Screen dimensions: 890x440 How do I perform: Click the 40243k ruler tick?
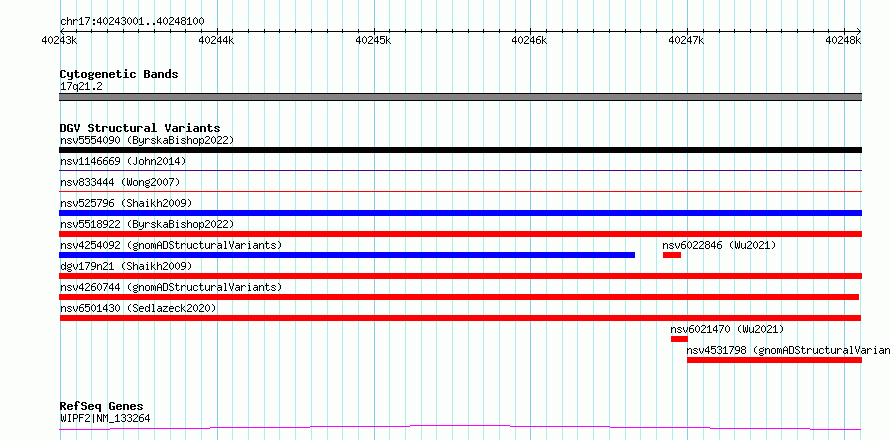pyautogui.click(x=60, y=40)
